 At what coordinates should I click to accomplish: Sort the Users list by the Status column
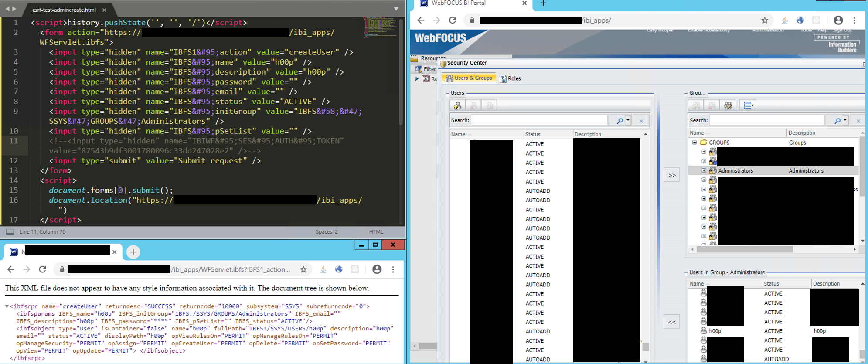click(x=548, y=134)
